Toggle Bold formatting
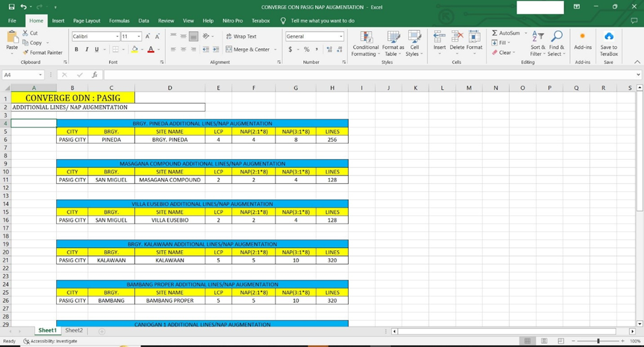The height and width of the screenshot is (347, 644). [x=77, y=49]
